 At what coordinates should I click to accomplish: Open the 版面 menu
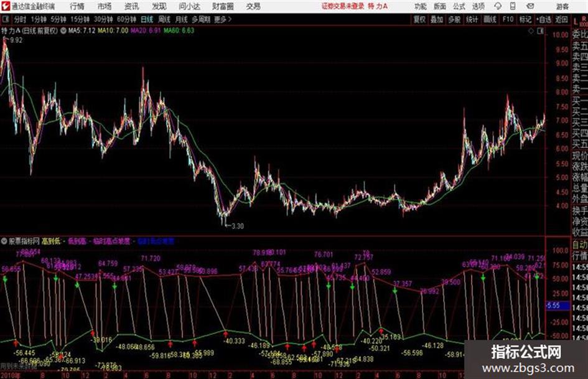439,6
